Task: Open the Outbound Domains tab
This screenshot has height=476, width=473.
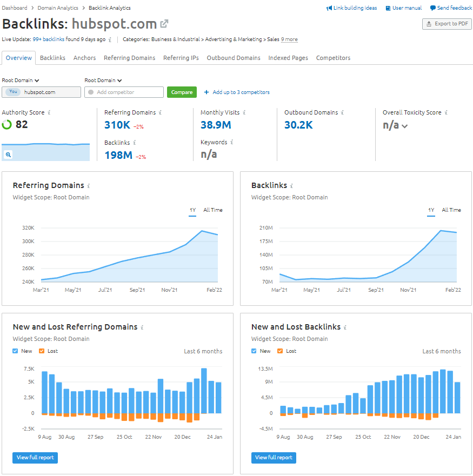Action: coord(234,58)
